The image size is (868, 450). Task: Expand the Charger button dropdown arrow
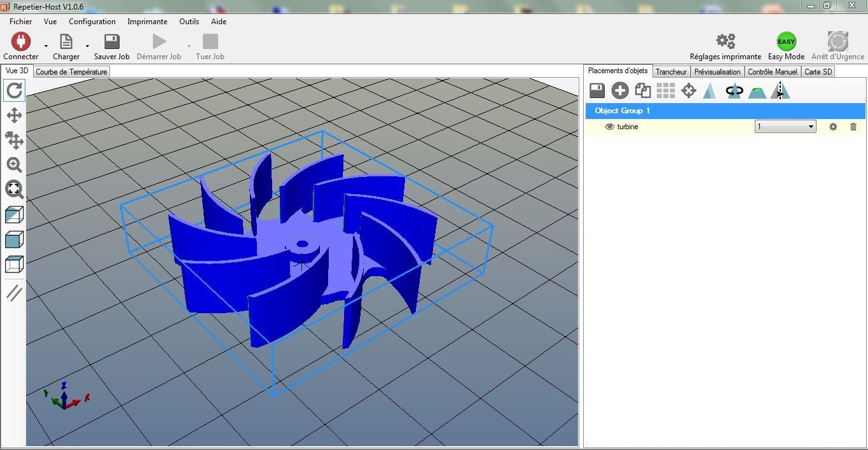(x=86, y=47)
